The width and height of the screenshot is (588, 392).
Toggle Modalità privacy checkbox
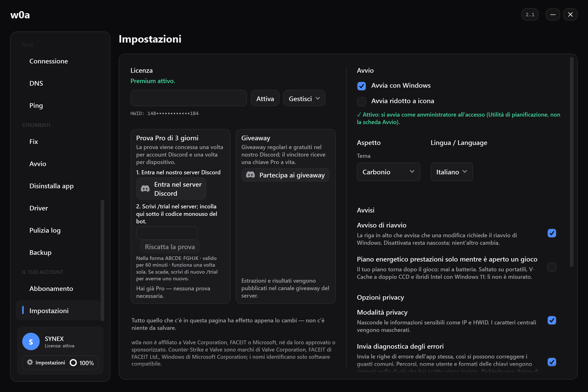pos(552,320)
